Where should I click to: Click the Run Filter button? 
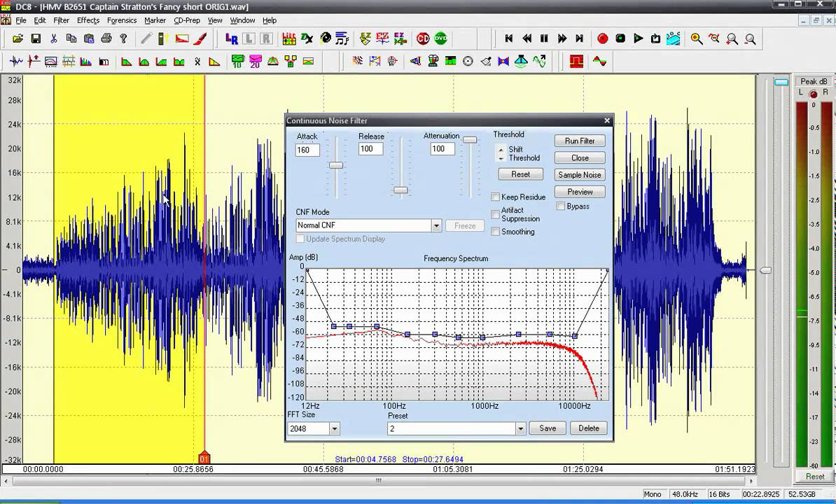(580, 141)
